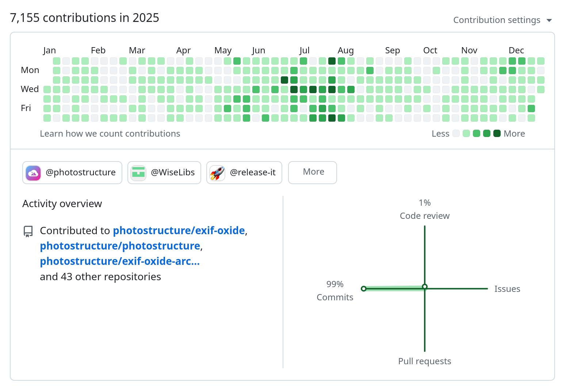
Task: Click the Issues axis label
Action: point(507,289)
